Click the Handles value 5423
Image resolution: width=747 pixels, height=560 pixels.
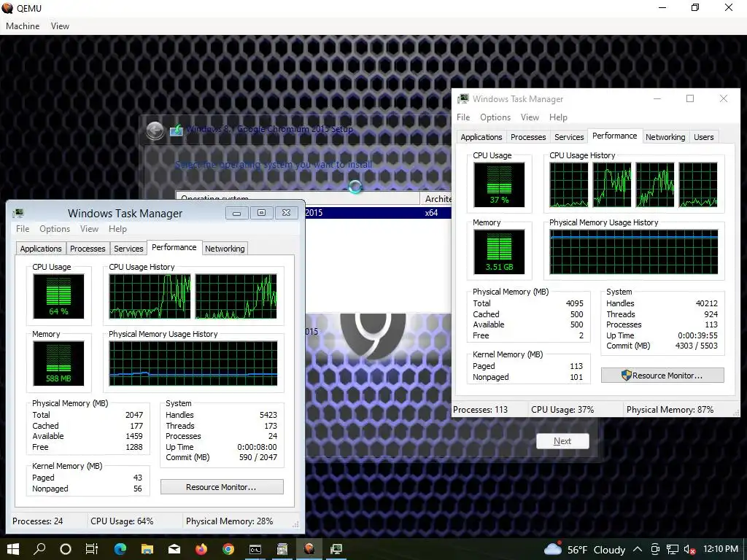[268, 415]
